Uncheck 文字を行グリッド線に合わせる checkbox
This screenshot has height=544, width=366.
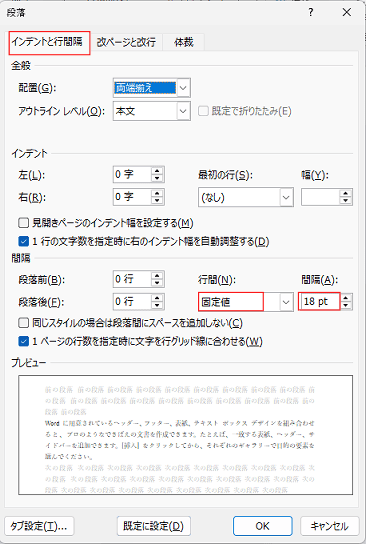coord(23,341)
